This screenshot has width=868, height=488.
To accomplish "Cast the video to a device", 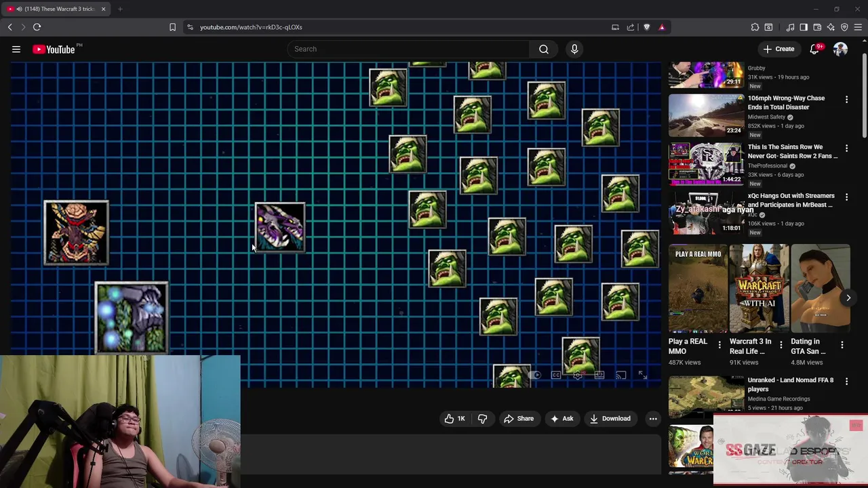I will click(x=620, y=375).
